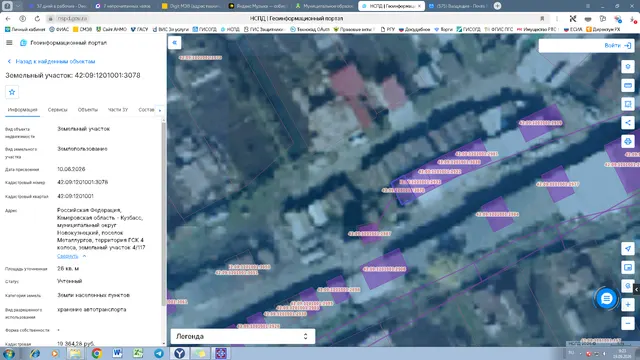
Task: Click the share map icon
Action: click(628, 122)
